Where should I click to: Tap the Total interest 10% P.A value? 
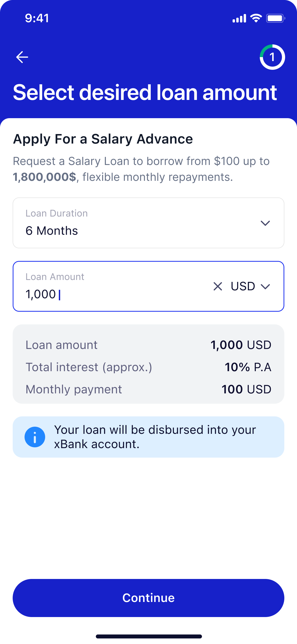(248, 367)
